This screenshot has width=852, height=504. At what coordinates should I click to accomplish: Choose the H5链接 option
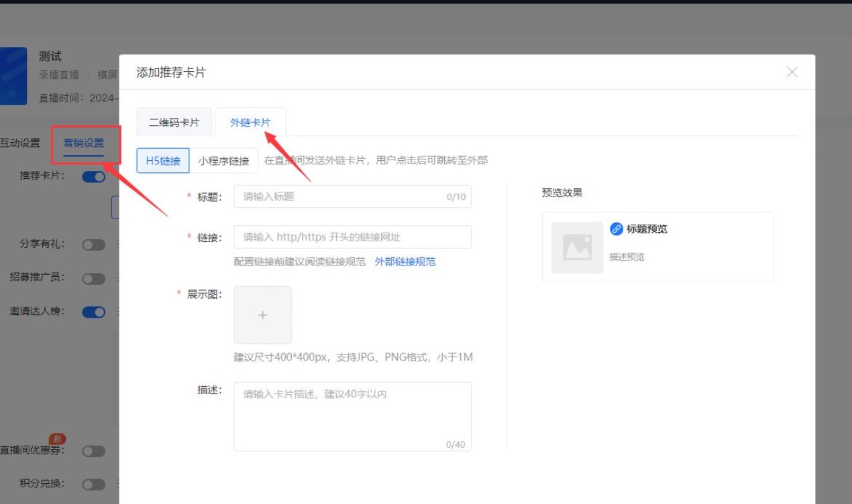(163, 161)
